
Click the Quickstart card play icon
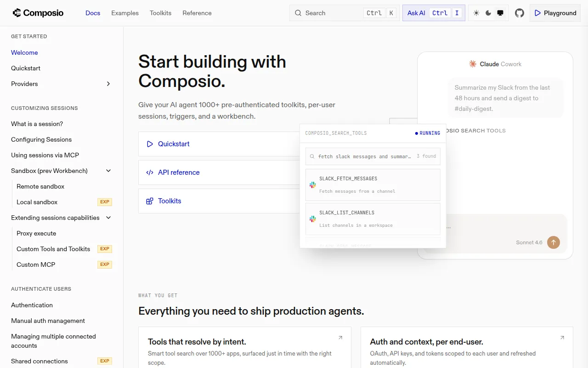[x=150, y=144]
